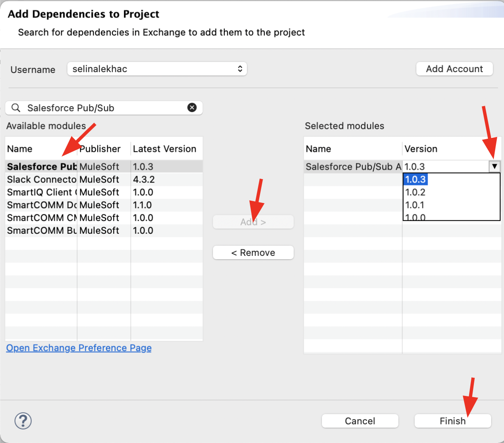Pick version 1.0.3 in dropdown list
Screen dimensions: 504x443
(x=415, y=179)
